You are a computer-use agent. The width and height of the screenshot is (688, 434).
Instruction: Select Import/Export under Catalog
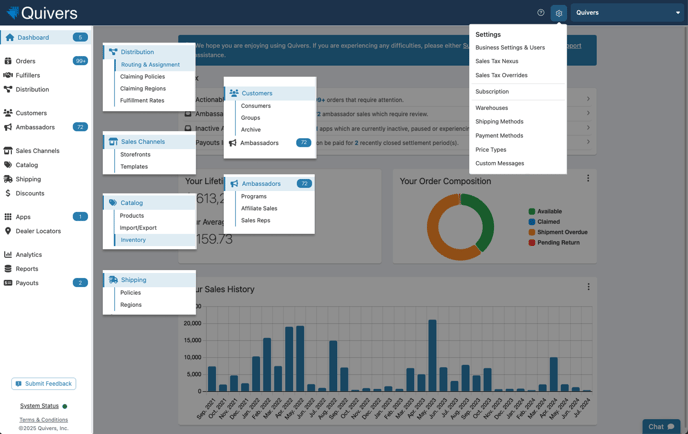[138, 228]
